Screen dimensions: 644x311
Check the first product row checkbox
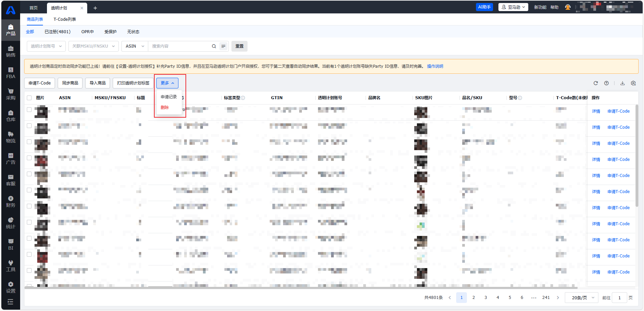click(29, 110)
